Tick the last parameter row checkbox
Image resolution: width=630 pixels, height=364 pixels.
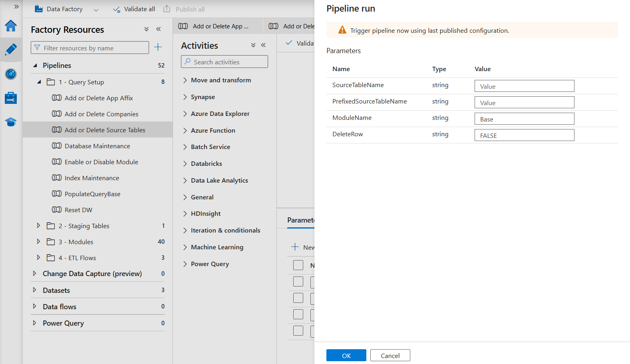[298, 330]
